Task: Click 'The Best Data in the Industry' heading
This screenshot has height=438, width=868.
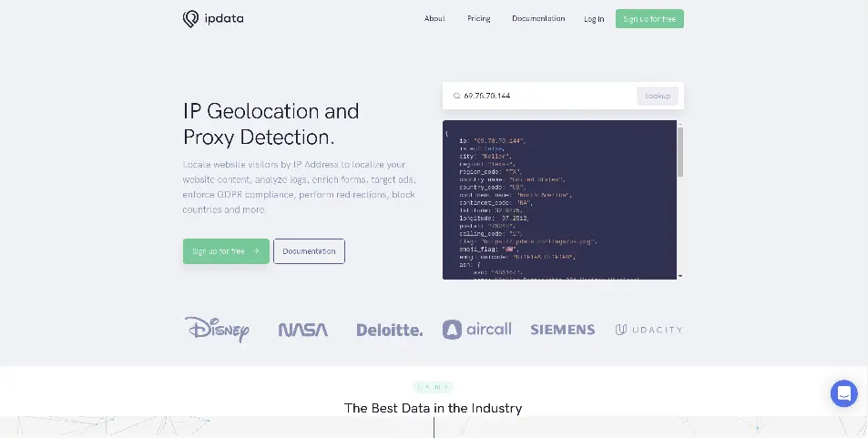Action: point(433,408)
